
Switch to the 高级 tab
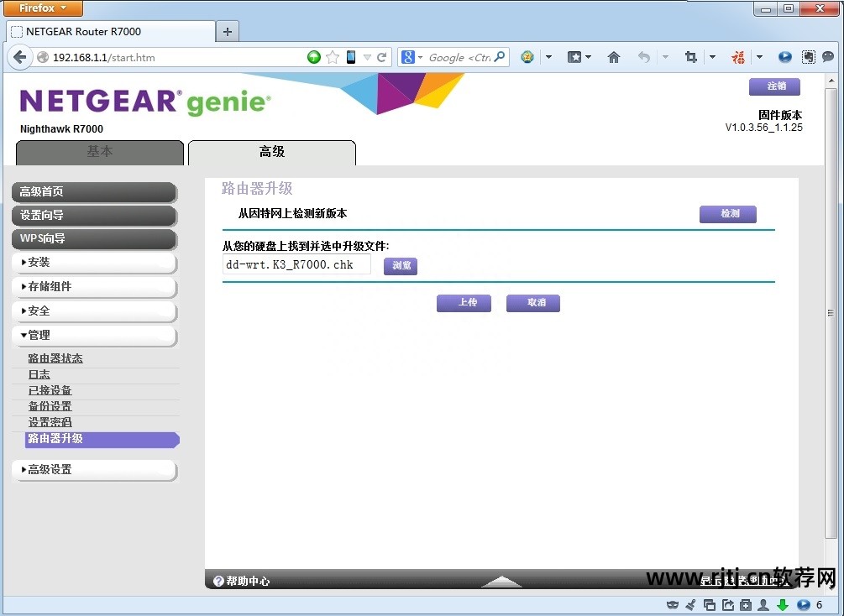pos(272,152)
